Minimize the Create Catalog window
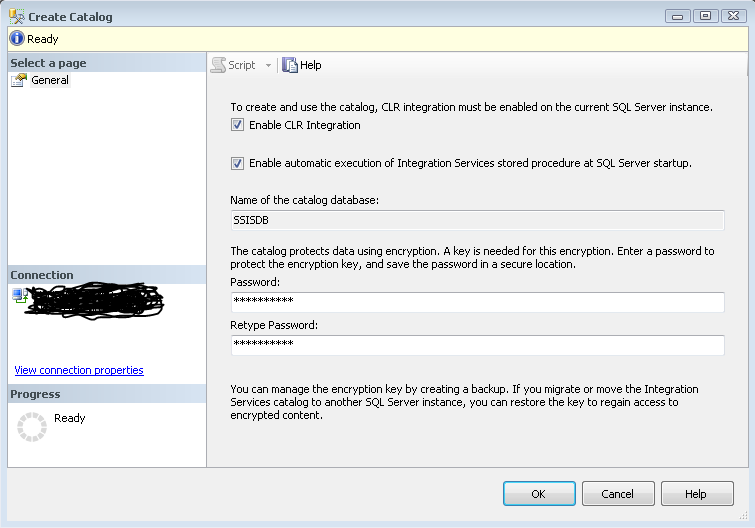This screenshot has width=755, height=528. (x=677, y=16)
